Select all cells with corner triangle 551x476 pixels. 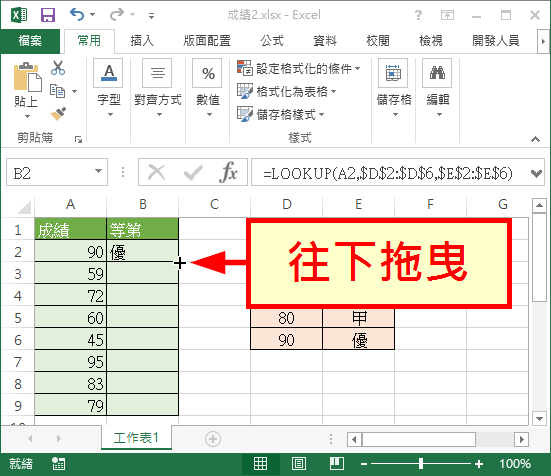[x=24, y=206]
